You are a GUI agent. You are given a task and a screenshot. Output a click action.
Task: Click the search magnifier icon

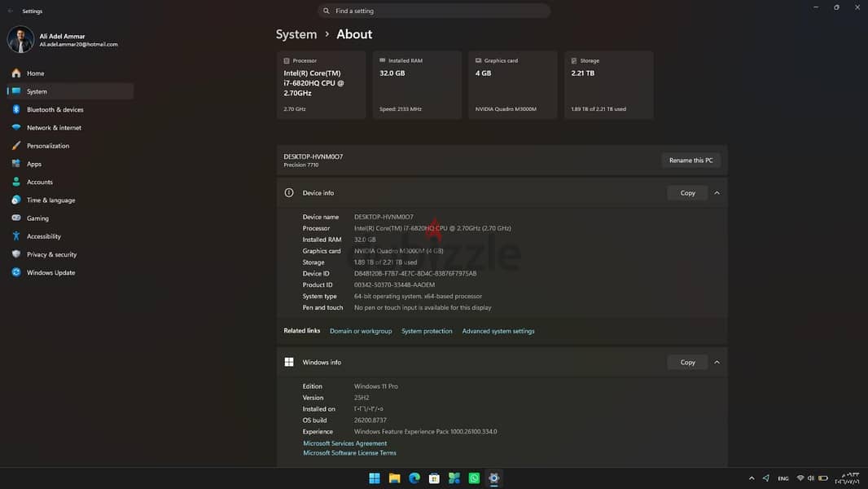pos(326,11)
